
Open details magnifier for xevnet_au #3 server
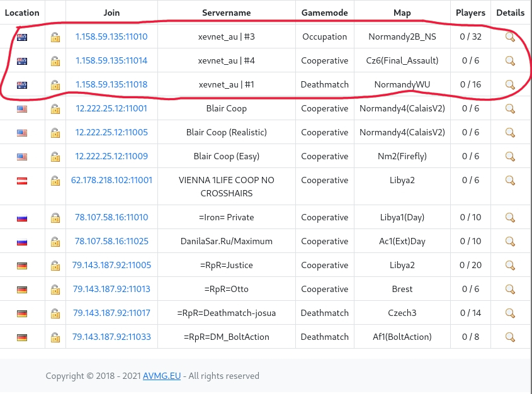click(510, 37)
